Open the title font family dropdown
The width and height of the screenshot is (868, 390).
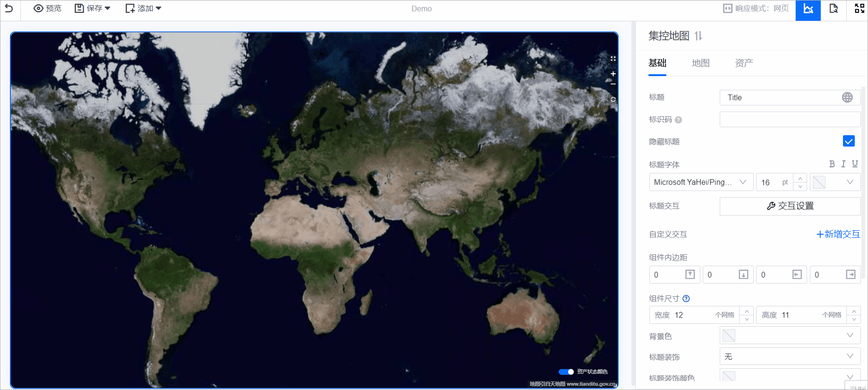tap(701, 182)
